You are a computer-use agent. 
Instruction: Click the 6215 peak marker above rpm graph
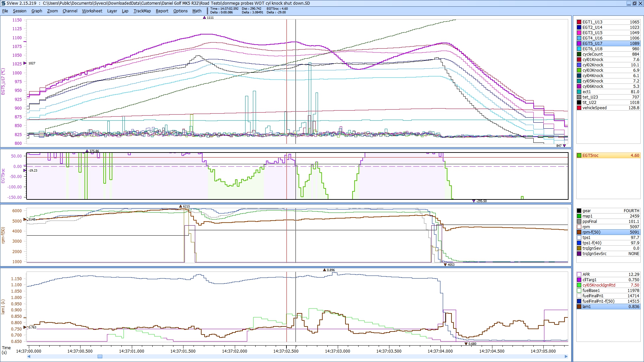[181, 206]
